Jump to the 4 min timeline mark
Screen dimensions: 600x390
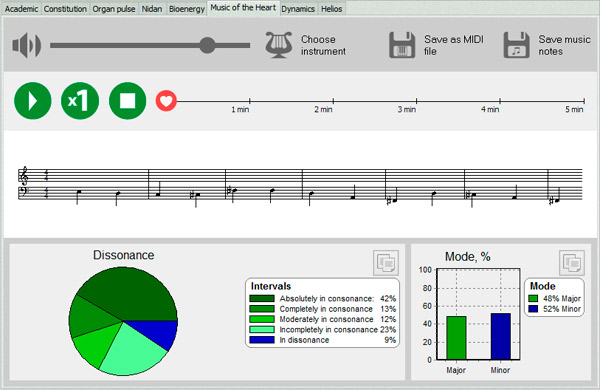[x=500, y=101]
